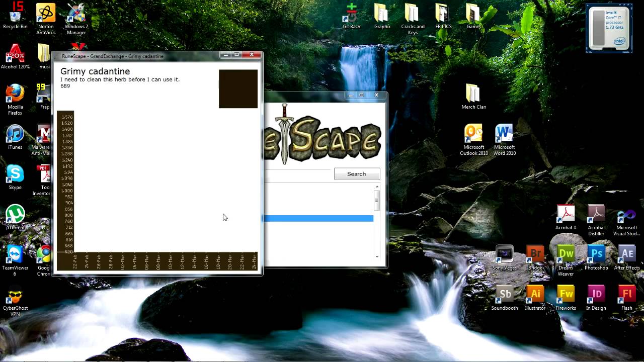Select the Acrobat Distiller shortcut
Viewport: 644px width, 362px height.
[x=596, y=220]
